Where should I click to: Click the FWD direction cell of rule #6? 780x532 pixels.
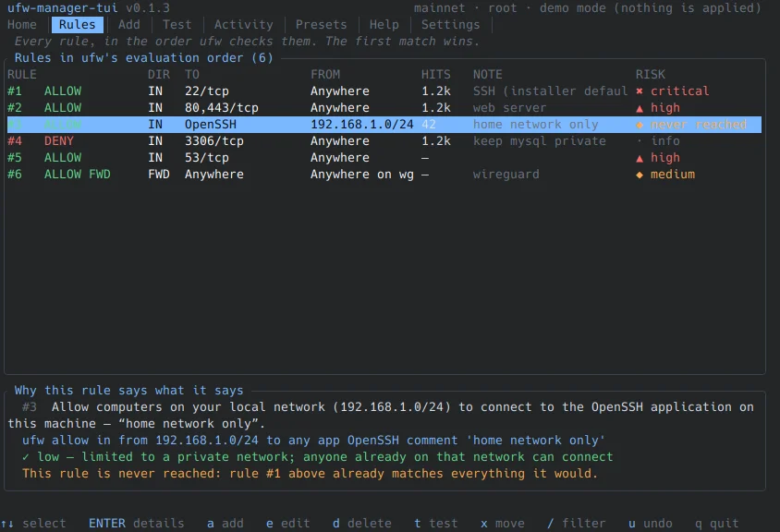click(x=159, y=175)
